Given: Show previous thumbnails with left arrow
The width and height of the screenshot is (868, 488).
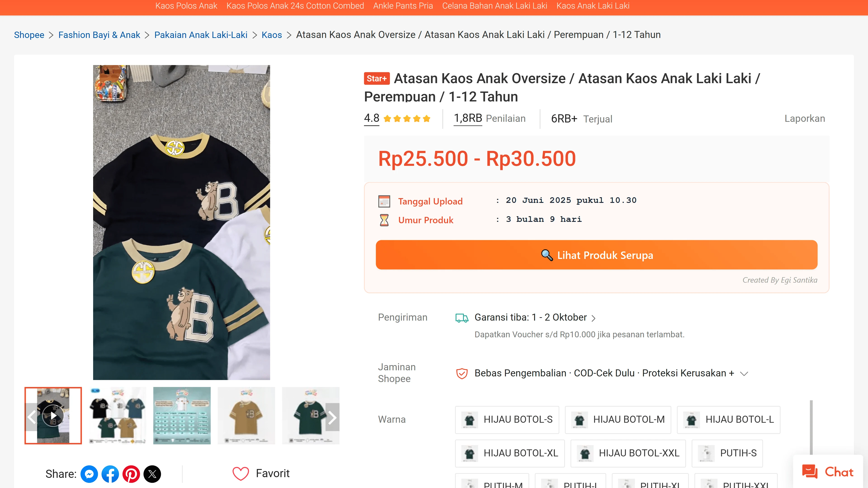Looking at the screenshot, I should pos(32,417).
